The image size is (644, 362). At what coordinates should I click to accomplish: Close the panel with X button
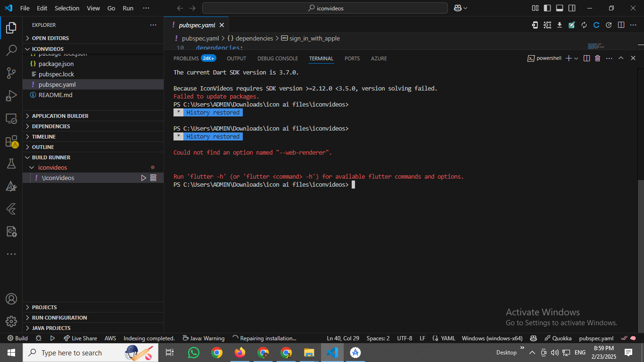coord(633,58)
